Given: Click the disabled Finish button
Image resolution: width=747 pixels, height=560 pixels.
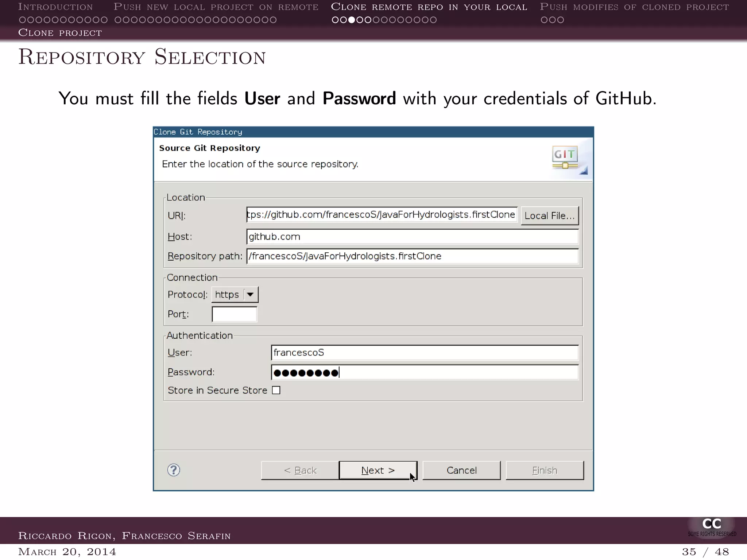Looking at the screenshot, I should click(545, 470).
